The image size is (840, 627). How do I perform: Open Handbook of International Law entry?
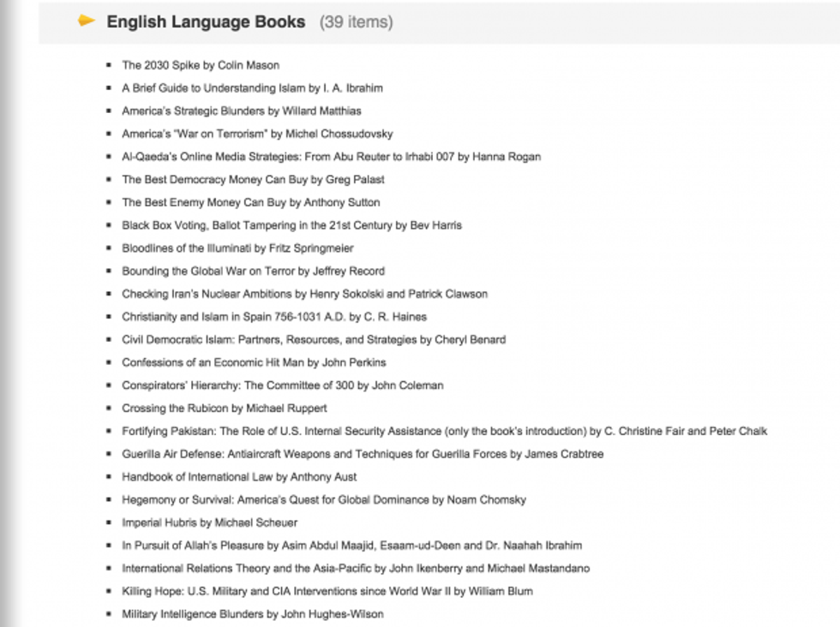[239, 477]
